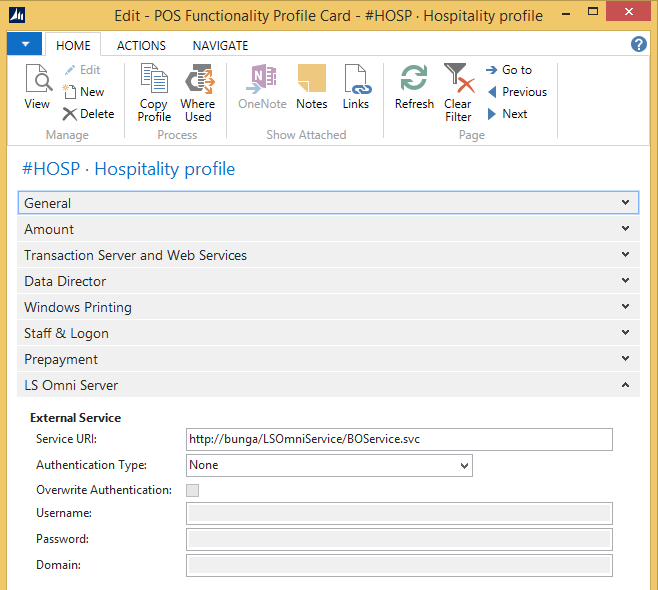The height and width of the screenshot is (590, 658).
Task: Switch to the NAVIGATE ribbon tab
Action: 220,45
